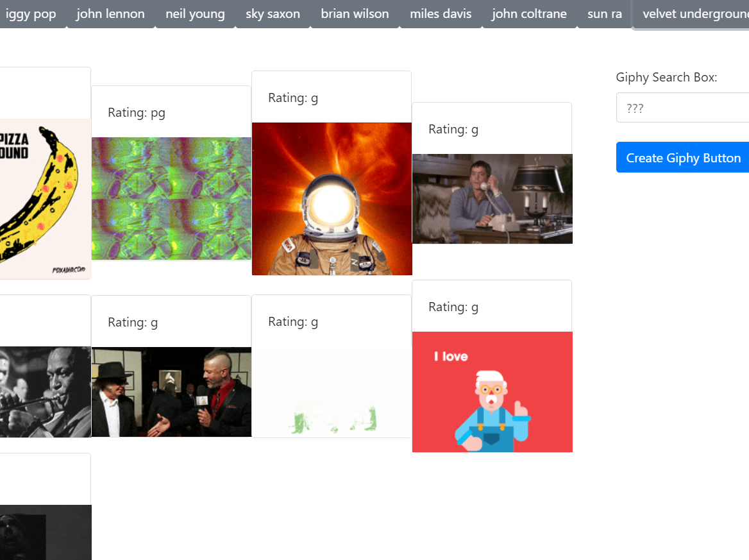Play the red carpet interview gif
Image resolution: width=749 pixels, height=560 pixels.
[x=171, y=392]
